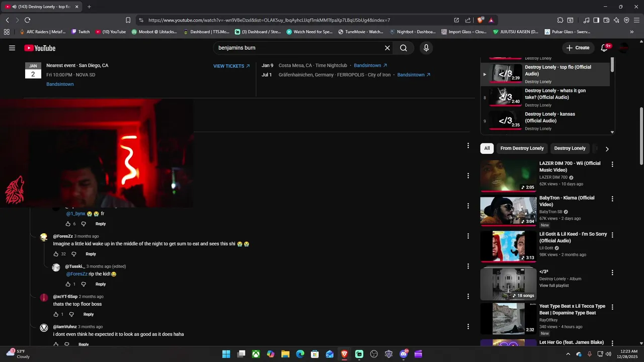Open Brave main menu

coord(636,20)
